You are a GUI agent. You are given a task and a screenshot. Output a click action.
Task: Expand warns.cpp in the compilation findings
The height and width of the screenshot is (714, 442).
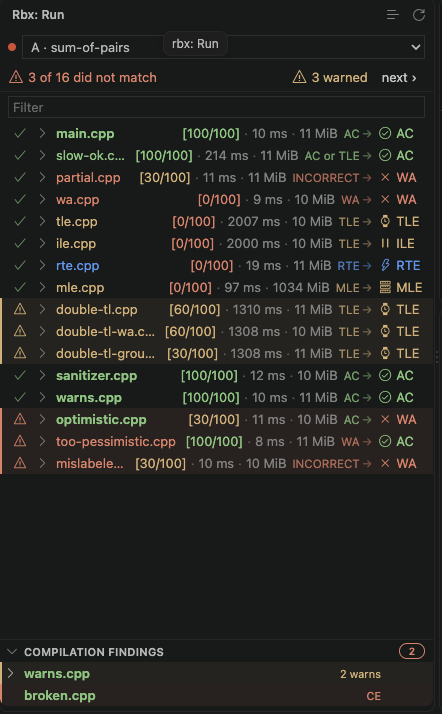click(11, 673)
